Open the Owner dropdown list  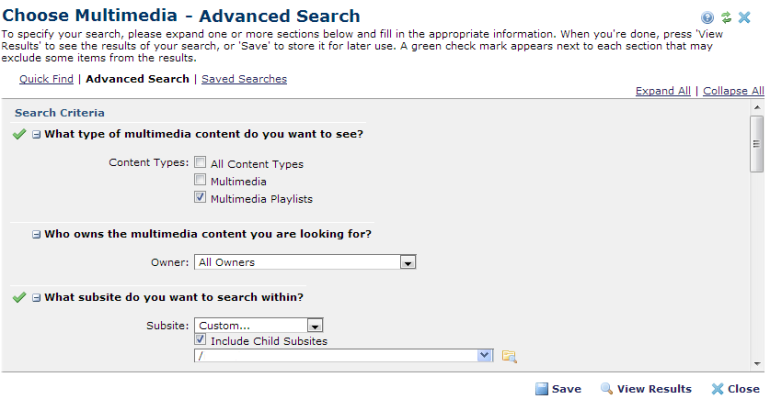[407, 263]
